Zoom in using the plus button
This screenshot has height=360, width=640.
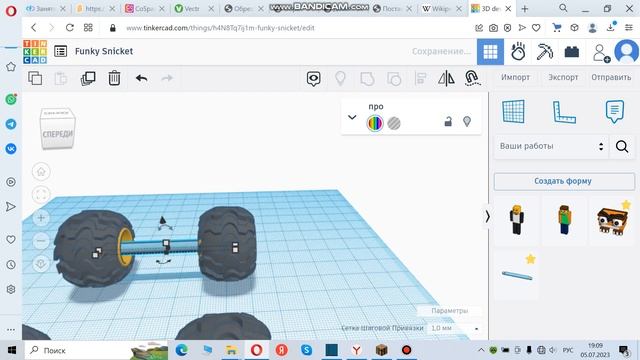41,218
